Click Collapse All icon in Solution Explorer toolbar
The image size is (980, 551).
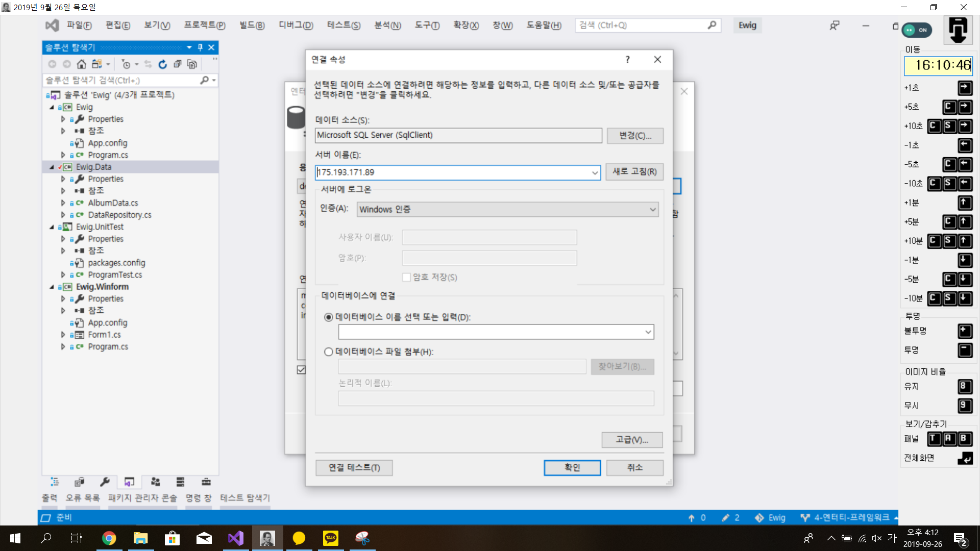click(x=177, y=64)
